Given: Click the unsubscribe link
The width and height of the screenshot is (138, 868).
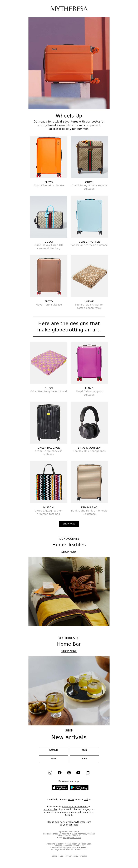Looking at the screenshot, I should (x=50, y=809).
